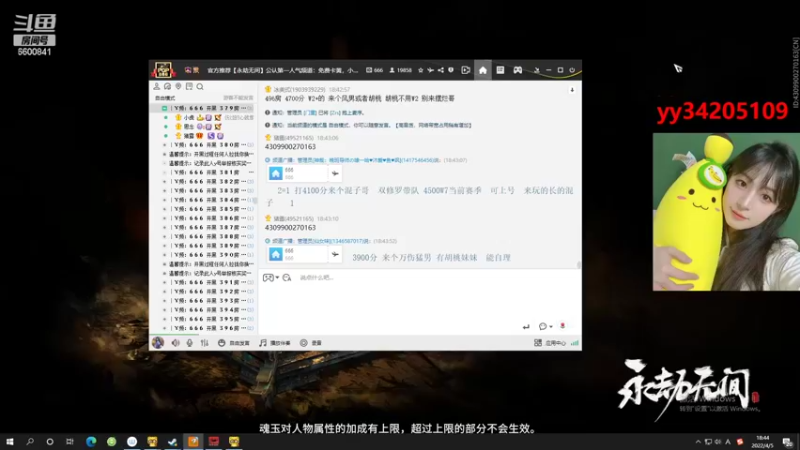
Task: Select the 393 room channel
Action: (x=207, y=301)
